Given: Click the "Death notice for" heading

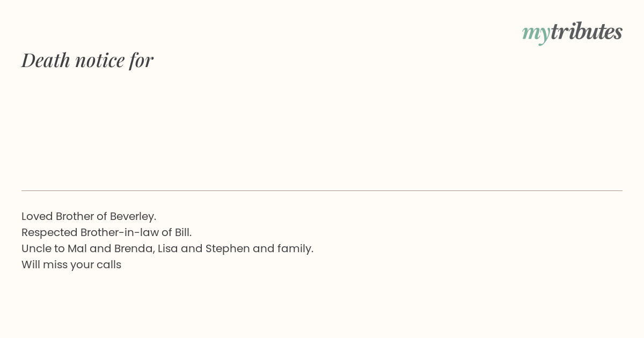Looking at the screenshot, I should (87, 60).
